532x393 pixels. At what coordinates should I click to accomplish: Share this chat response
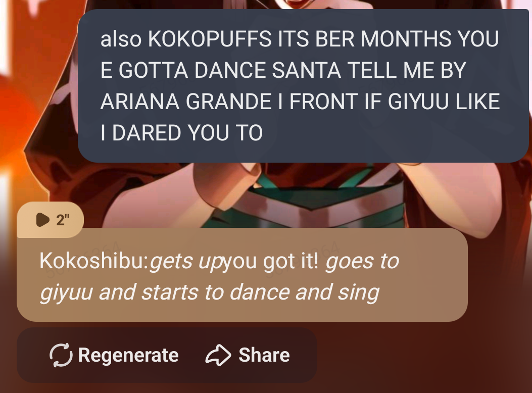248,355
